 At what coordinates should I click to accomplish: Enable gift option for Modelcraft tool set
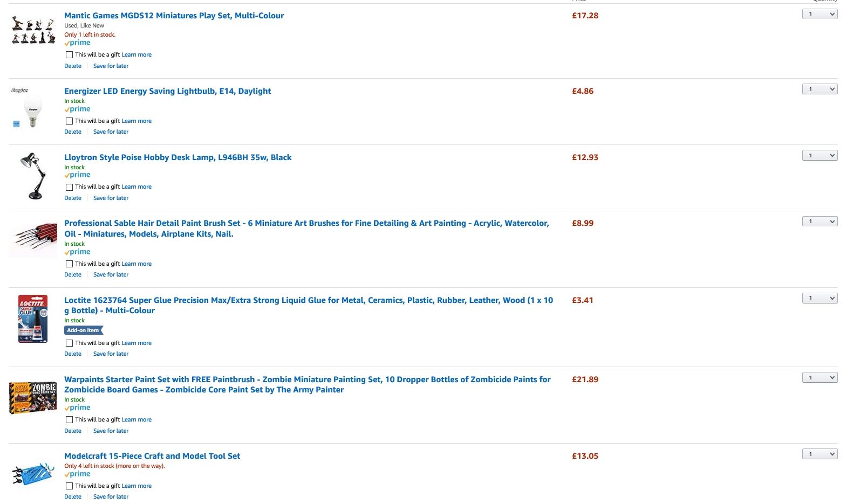(x=69, y=486)
